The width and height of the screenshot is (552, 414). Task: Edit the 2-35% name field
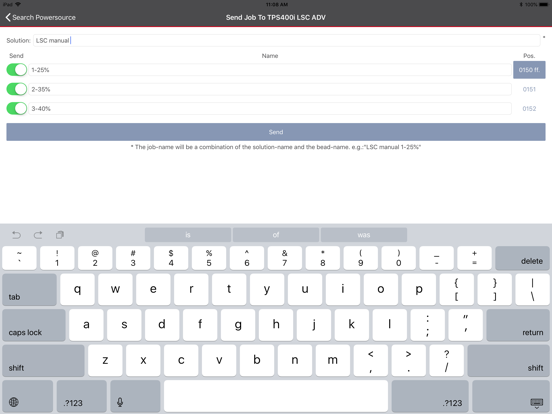270,89
